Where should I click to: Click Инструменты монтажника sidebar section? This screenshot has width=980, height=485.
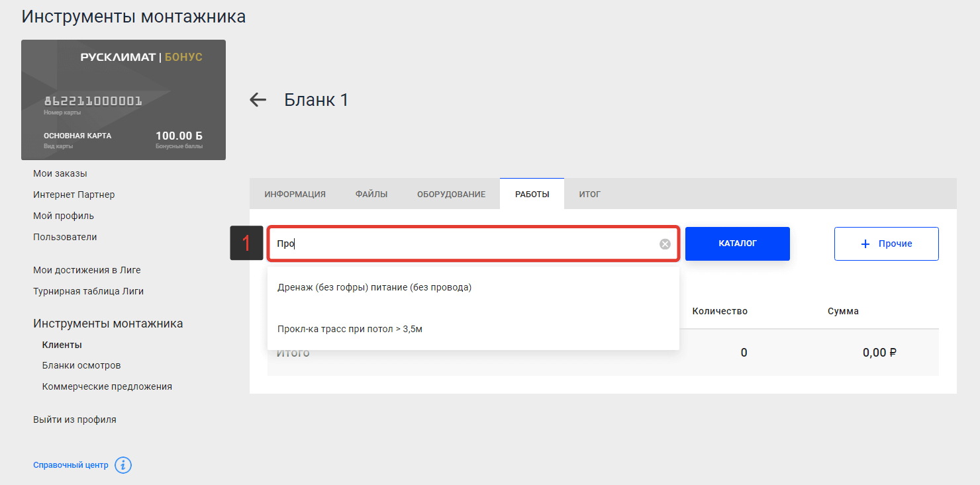tap(108, 324)
